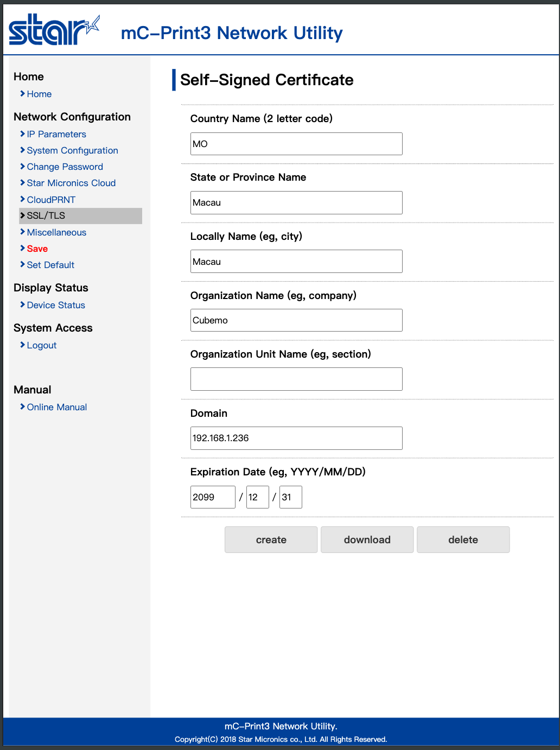Click the Domain input field
Image resolution: width=560 pixels, height=750 pixels.
coord(296,438)
